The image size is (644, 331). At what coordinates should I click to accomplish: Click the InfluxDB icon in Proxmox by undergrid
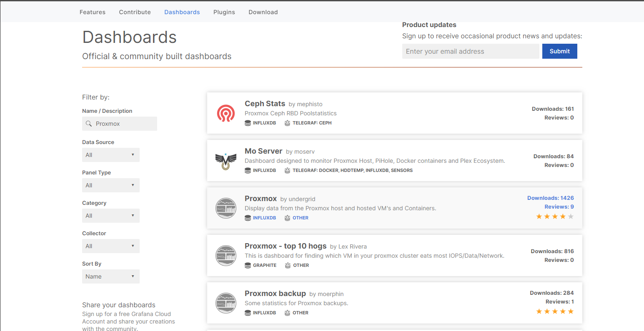click(248, 218)
